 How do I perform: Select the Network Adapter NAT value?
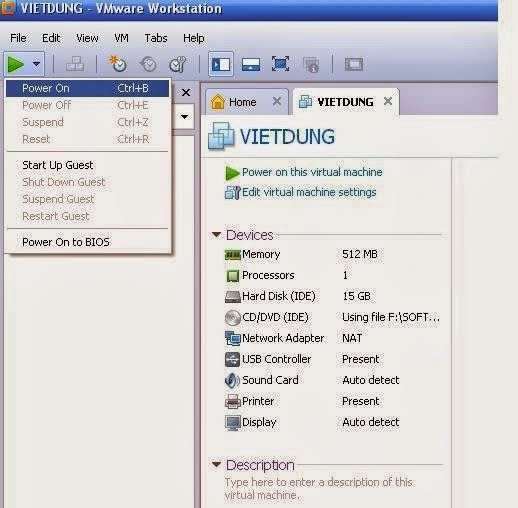352,338
